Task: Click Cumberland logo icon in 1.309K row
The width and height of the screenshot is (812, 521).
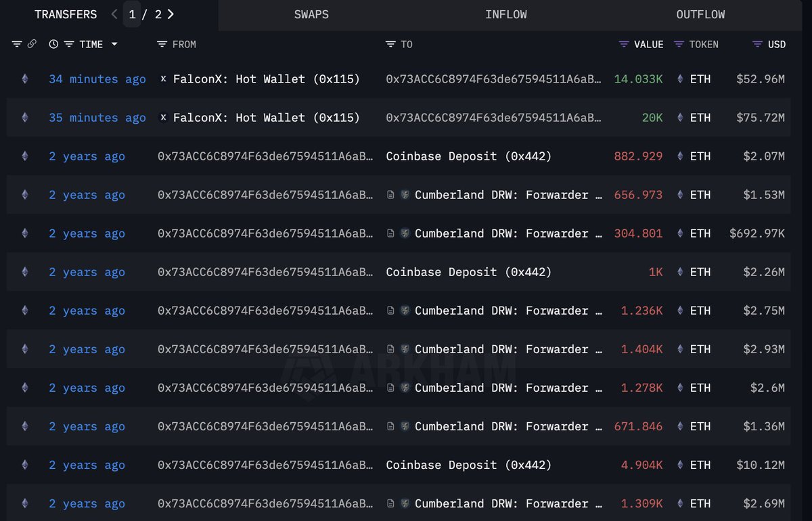Action: (x=405, y=503)
